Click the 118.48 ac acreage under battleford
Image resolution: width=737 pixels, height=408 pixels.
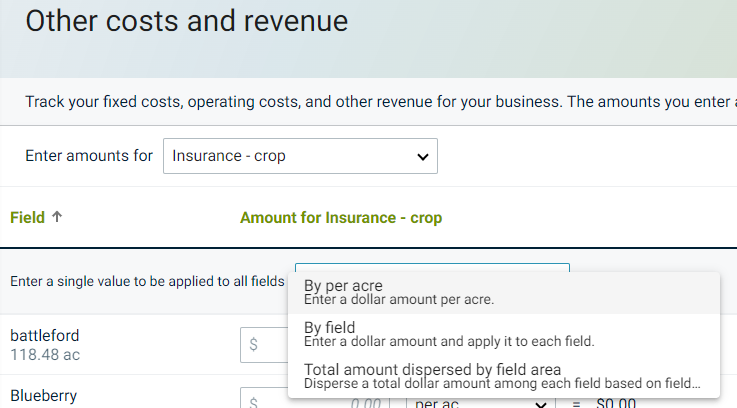45,354
